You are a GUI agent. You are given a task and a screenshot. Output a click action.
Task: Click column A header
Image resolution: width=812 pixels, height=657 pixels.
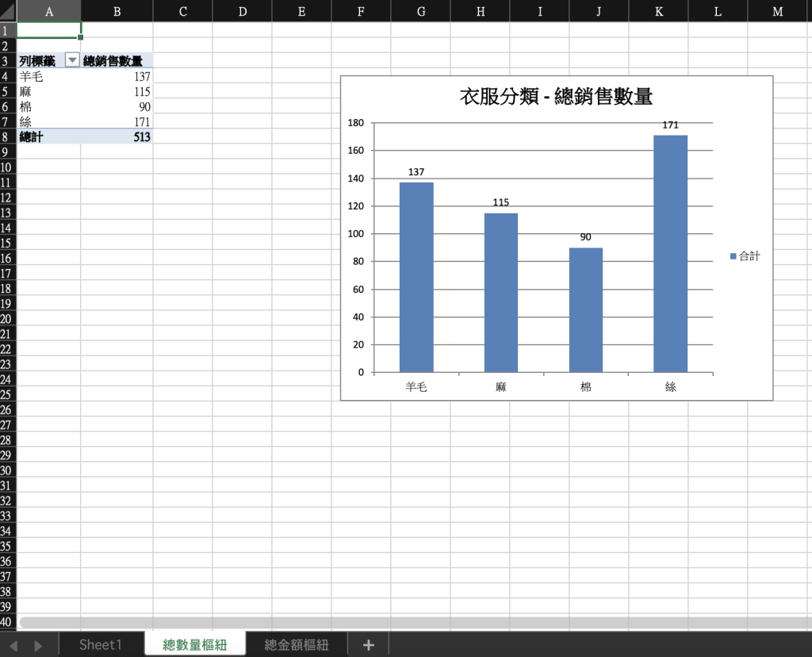point(49,11)
